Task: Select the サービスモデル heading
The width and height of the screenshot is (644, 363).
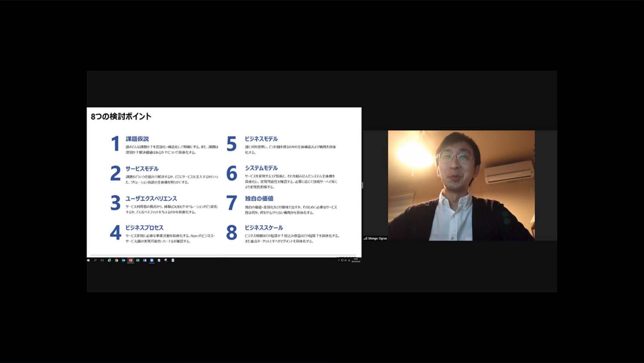Action: [x=142, y=169]
